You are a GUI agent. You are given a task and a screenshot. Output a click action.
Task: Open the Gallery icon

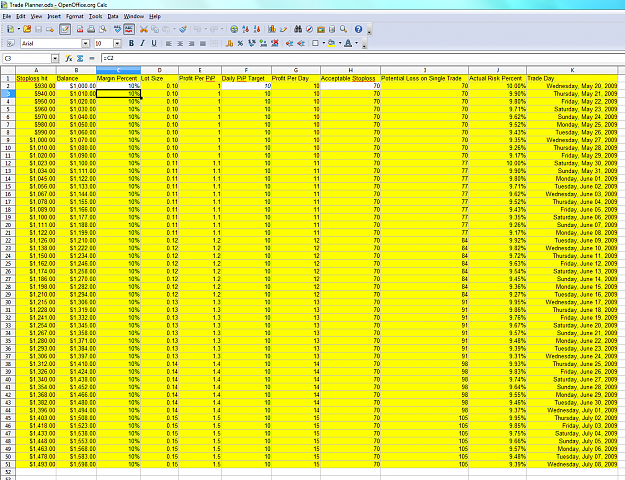click(x=320, y=29)
